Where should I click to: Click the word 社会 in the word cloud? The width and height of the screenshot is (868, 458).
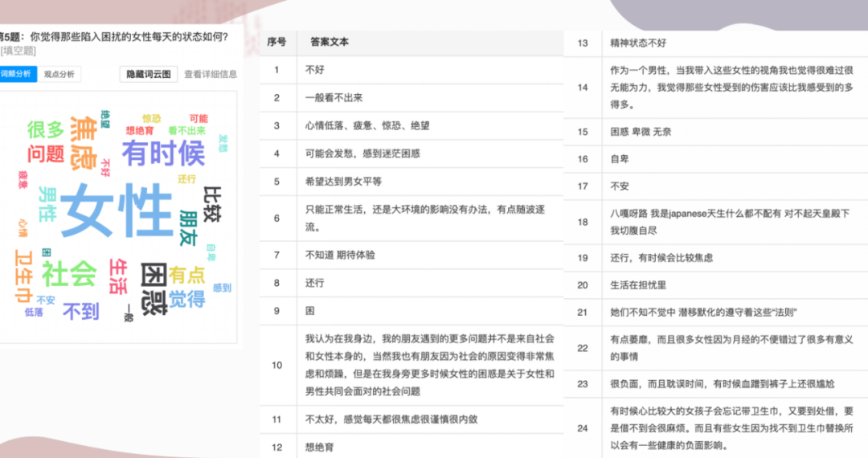(x=69, y=274)
